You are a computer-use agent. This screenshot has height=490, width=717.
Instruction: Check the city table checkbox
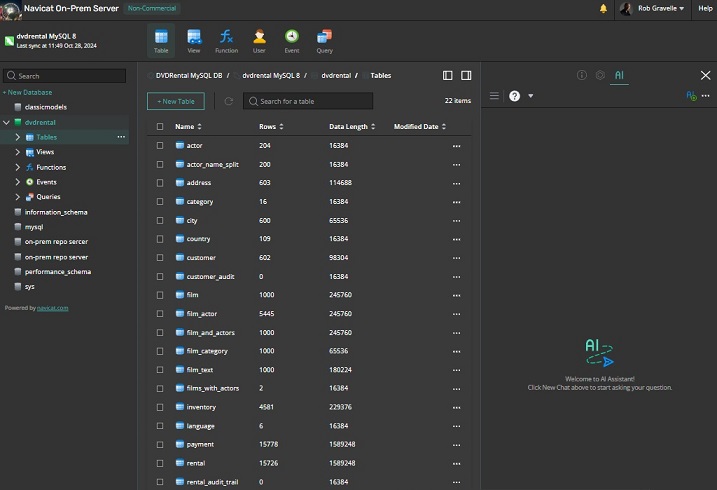click(160, 220)
